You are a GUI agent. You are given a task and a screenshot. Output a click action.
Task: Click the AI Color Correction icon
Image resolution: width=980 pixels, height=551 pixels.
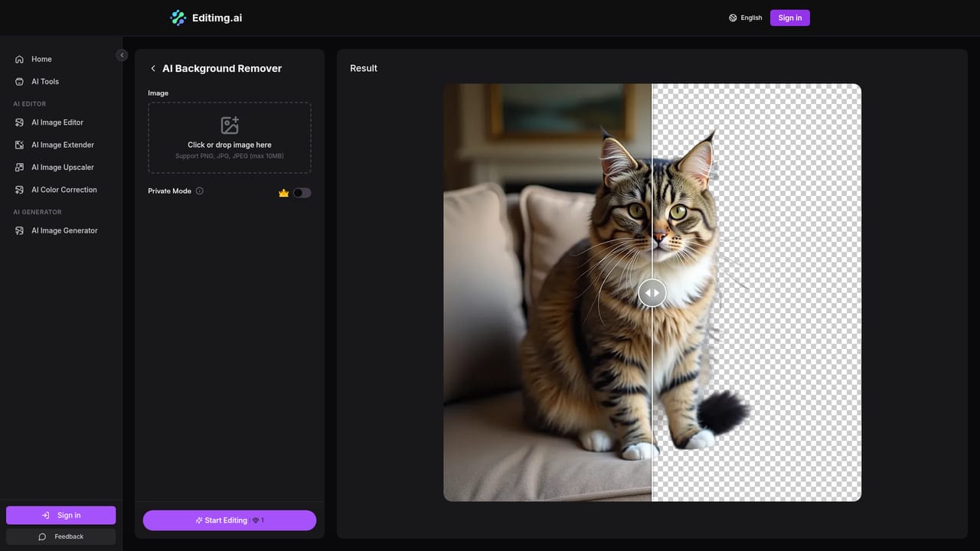(x=19, y=190)
